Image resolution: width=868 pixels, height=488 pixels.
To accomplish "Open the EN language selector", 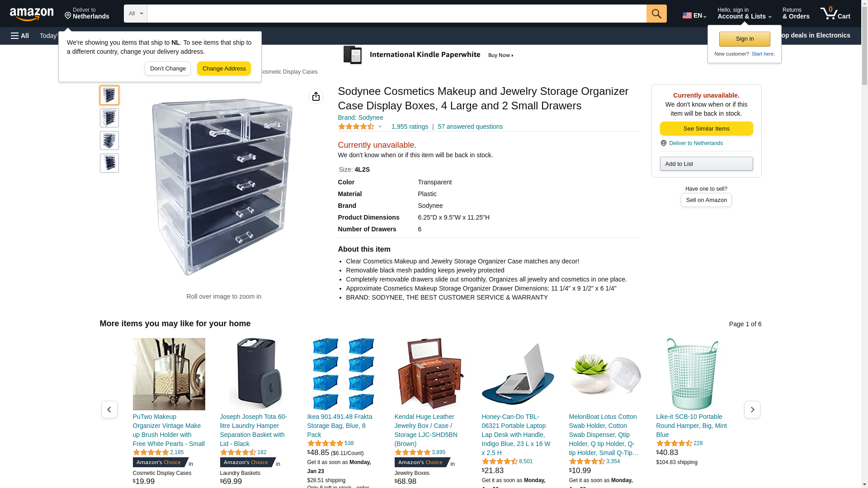I will click(x=694, y=15).
